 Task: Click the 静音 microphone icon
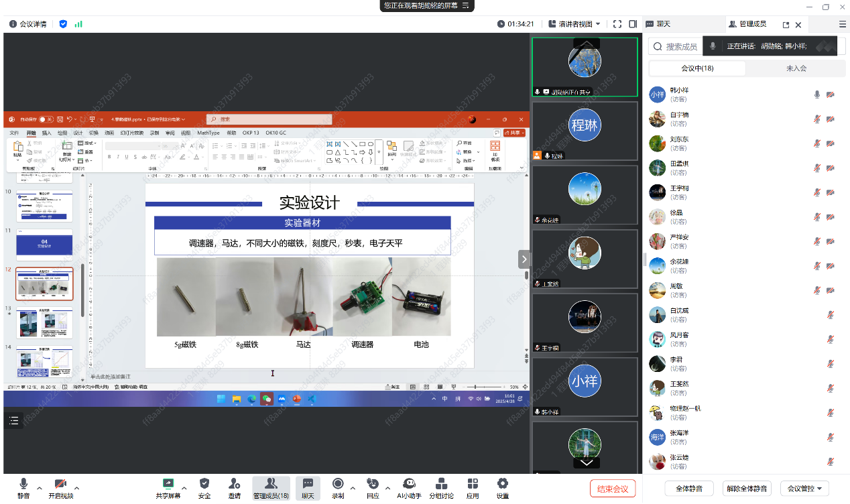[x=23, y=484]
